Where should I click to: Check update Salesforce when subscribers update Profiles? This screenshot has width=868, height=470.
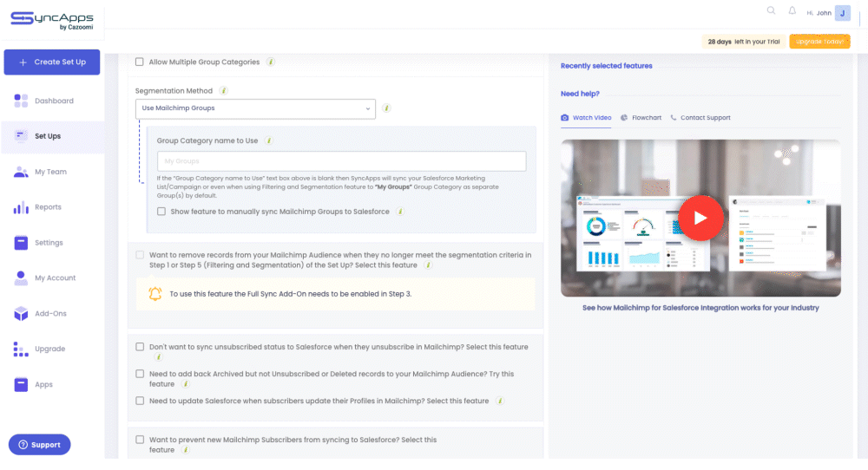(140, 401)
